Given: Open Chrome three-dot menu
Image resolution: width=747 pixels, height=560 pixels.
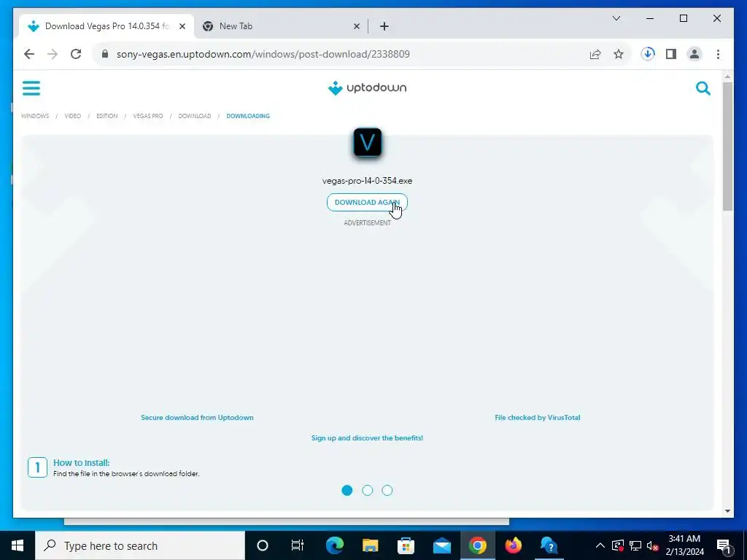Looking at the screenshot, I should click(718, 54).
